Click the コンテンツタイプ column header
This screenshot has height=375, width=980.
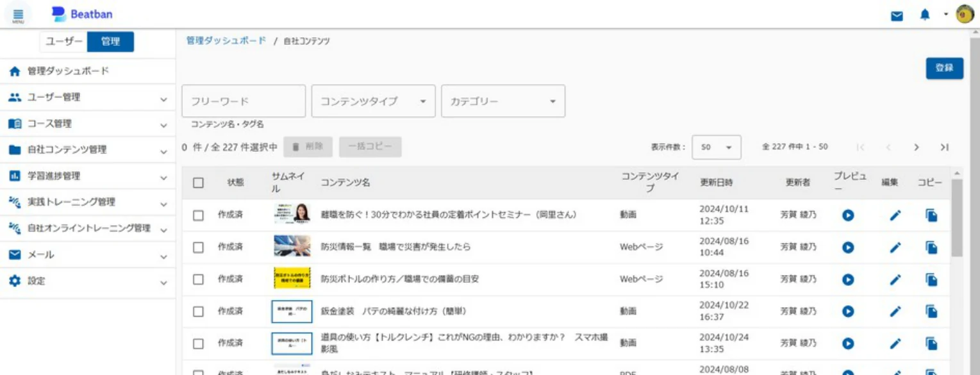pos(650,183)
